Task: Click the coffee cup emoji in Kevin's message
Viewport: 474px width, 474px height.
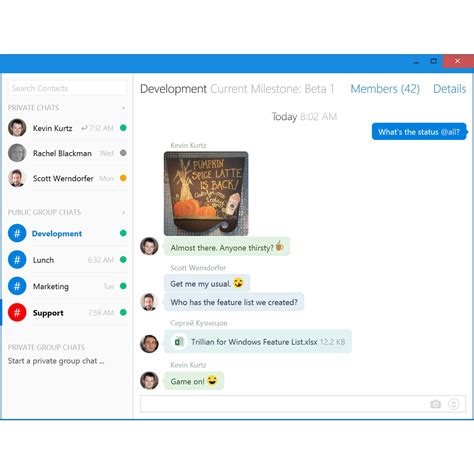Action: 280,246
